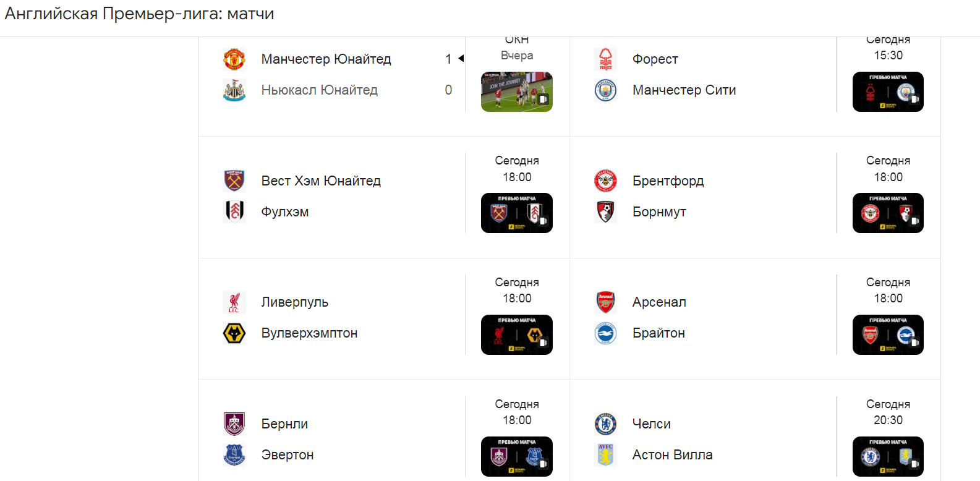
Task: Open Forest vs Manchester City match preview
Action: 888,92
